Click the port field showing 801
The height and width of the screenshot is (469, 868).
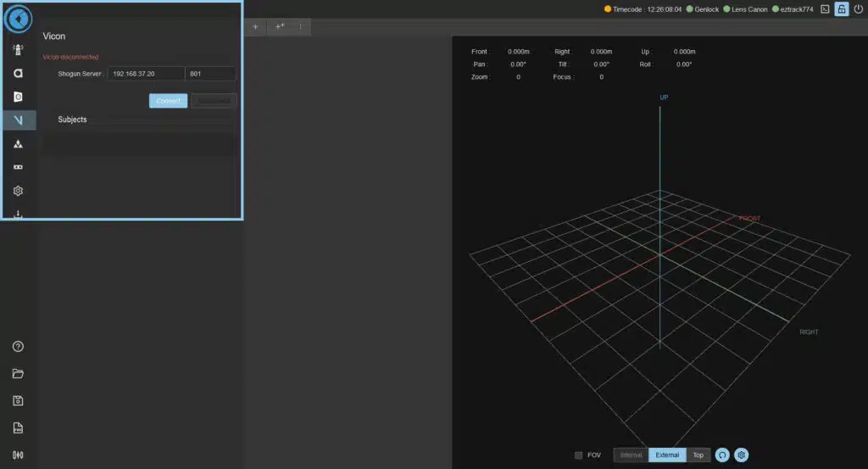(210, 74)
